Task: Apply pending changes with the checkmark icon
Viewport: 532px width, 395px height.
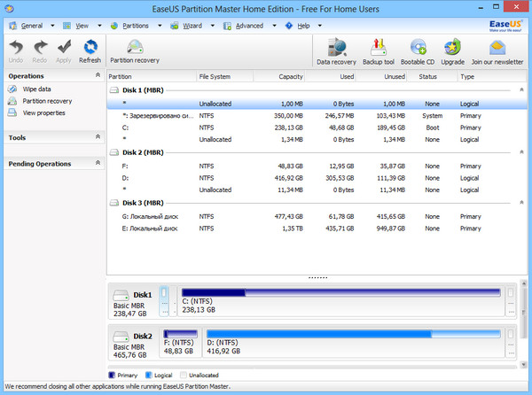Action: point(64,47)
